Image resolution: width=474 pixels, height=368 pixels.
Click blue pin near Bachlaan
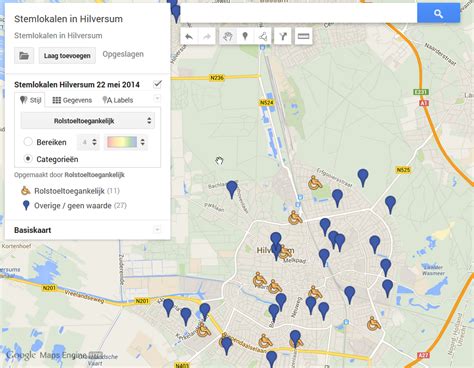coord(232,190)
